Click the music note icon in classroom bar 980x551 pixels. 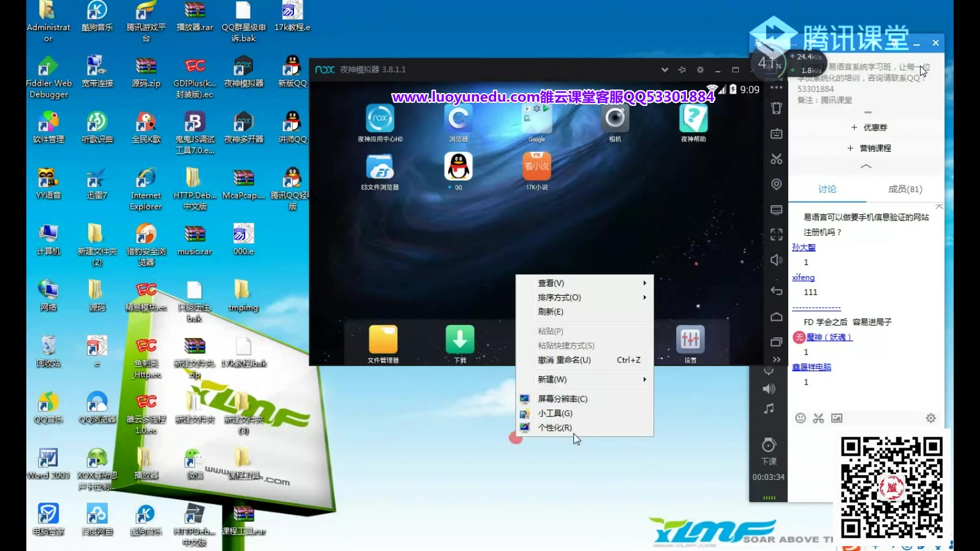(x=769, y=408)
